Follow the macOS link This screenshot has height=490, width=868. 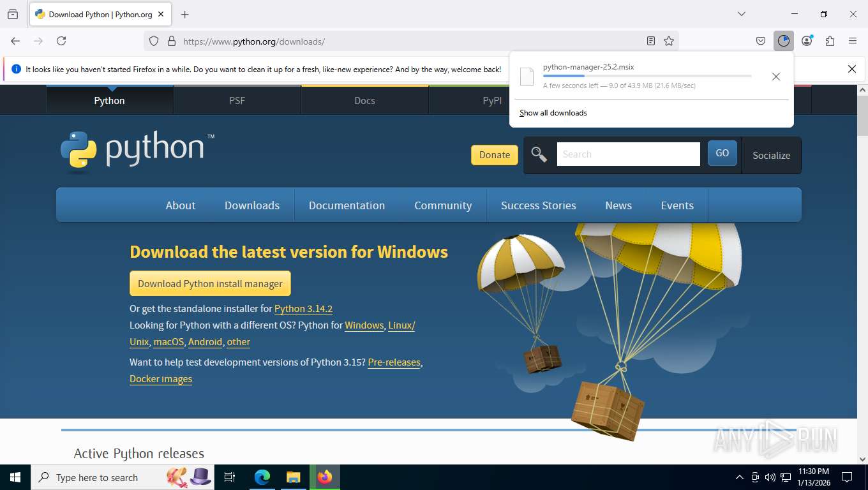click(168, 342)
